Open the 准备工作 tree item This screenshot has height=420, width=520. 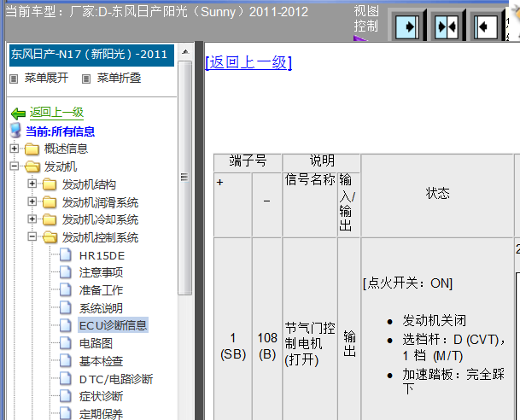(x=101, y=290)
